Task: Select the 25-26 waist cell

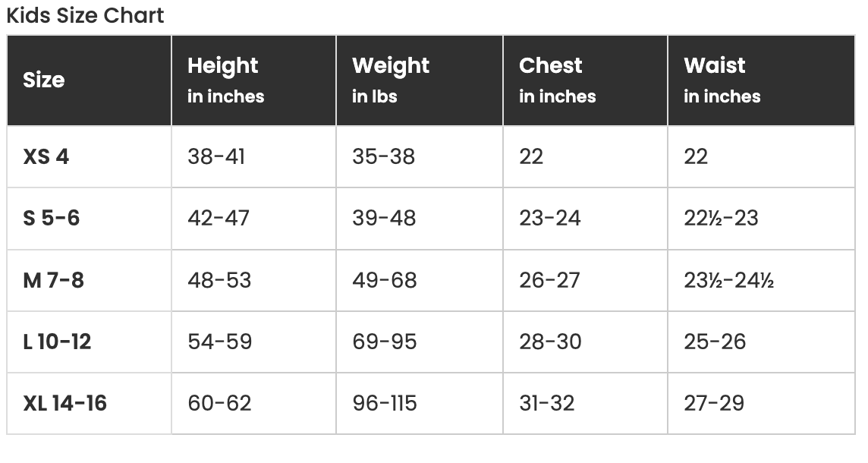Action: point(715,342)
